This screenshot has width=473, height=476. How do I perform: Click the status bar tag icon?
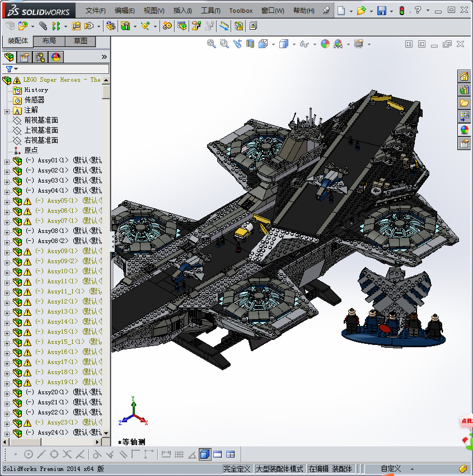point(463,469)
